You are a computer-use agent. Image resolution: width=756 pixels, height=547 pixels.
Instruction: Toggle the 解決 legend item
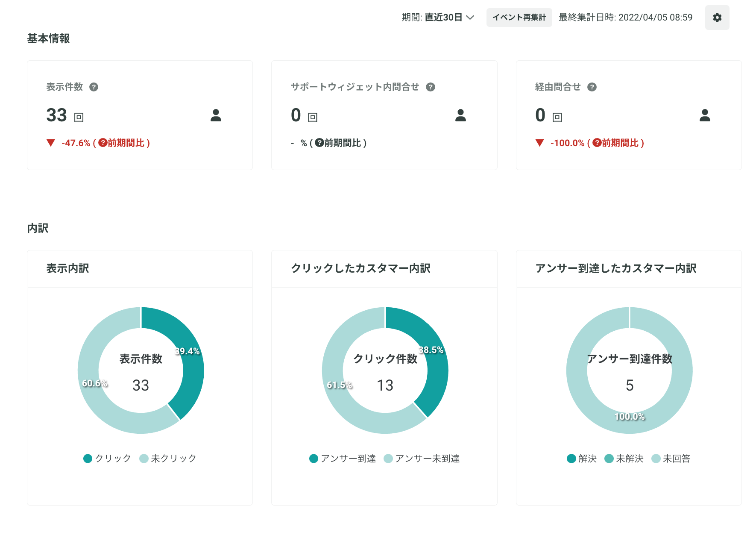point(582,459)
